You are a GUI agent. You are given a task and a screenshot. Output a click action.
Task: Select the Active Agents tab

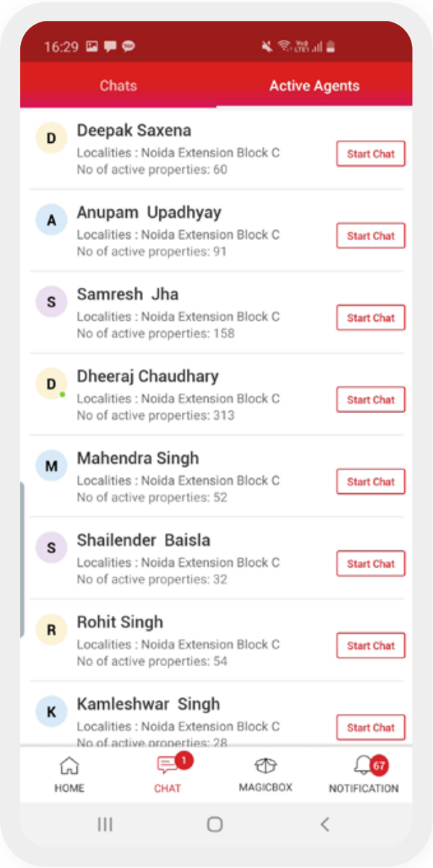(315, 85)
